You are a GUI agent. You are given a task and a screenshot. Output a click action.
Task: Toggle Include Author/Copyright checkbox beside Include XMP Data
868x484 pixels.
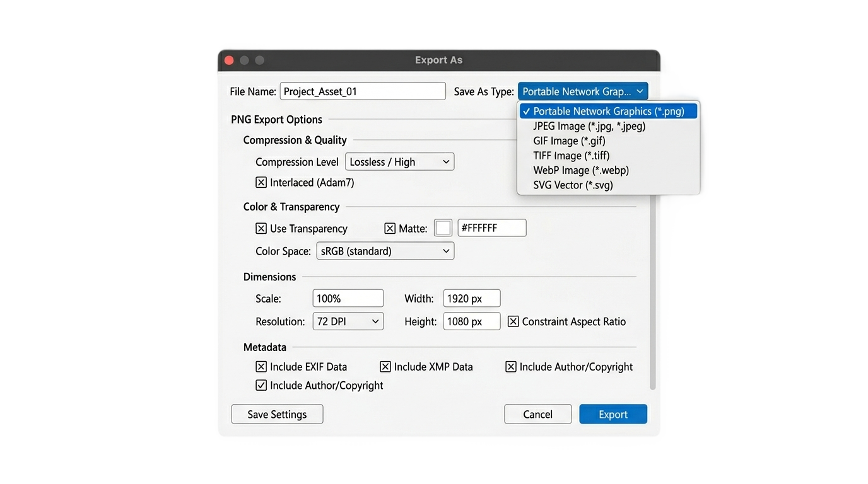point(511,367)
